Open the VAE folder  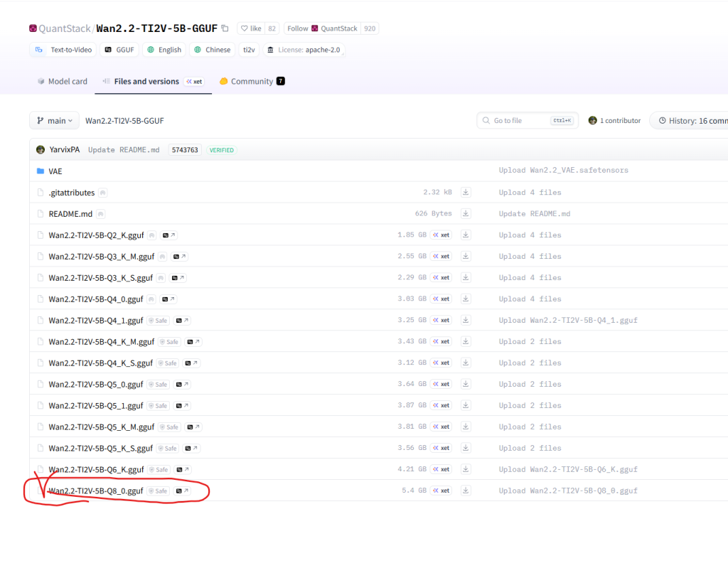pyautogui.click(x=55, y=171)
